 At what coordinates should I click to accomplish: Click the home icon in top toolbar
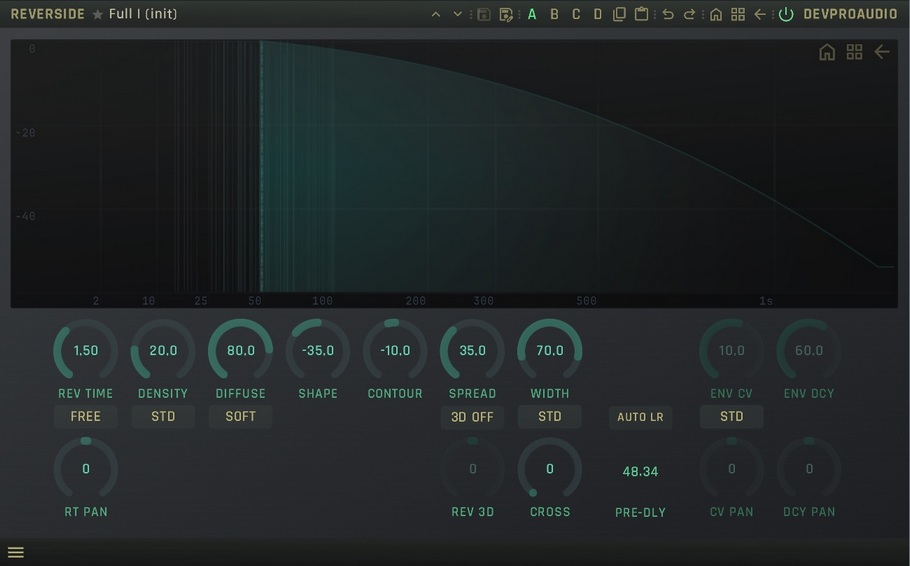click(716, 14)
